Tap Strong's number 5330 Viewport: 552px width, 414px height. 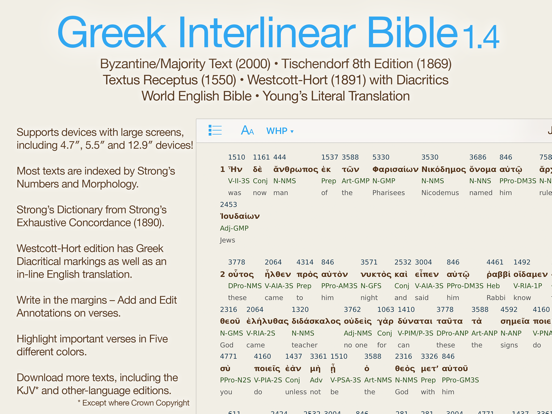381,157
